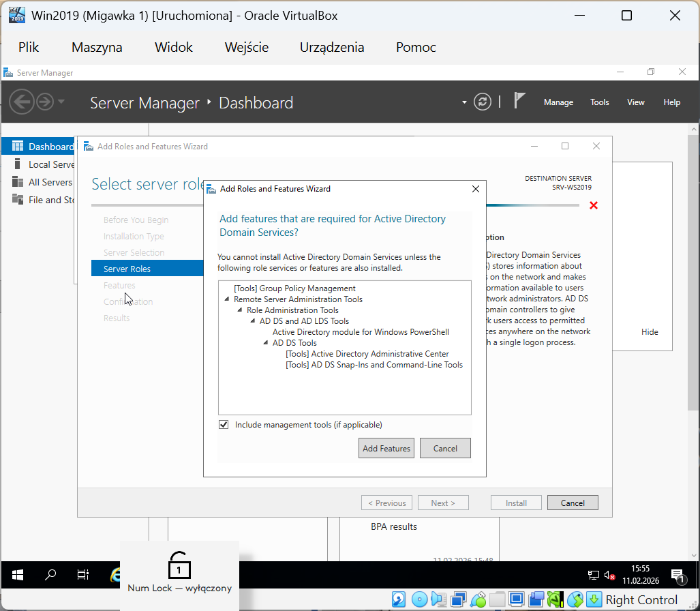Open the notification center with badge 1
The image size is (700, 611).
tap(678, 575)
